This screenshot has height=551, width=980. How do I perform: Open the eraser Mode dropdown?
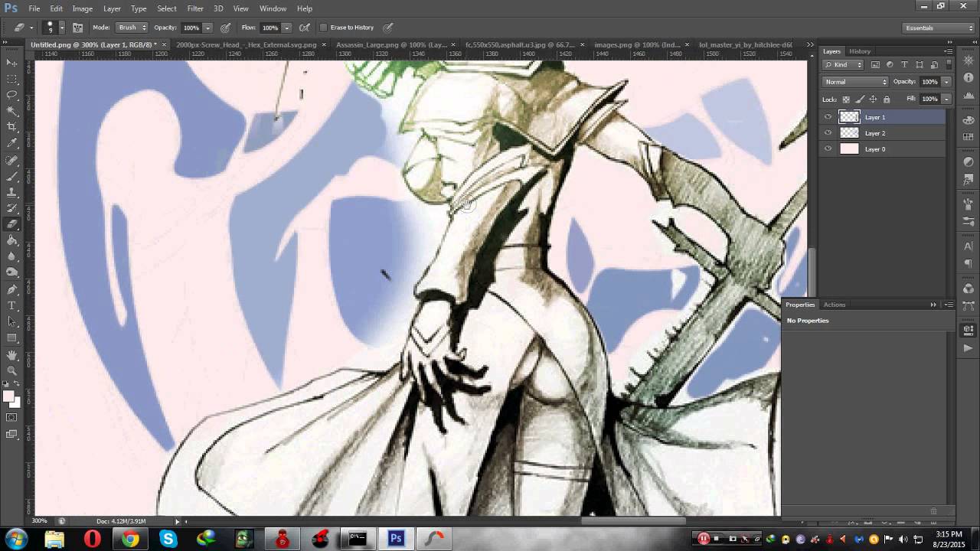pyautogui.click(x=132, y=28)
